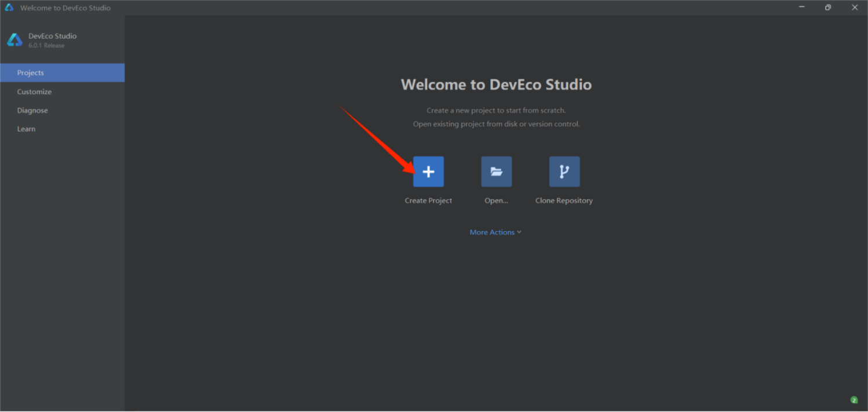Click the Open... label
The height and width of the screenshot is (412, 868).
click(x=497, y=200)
